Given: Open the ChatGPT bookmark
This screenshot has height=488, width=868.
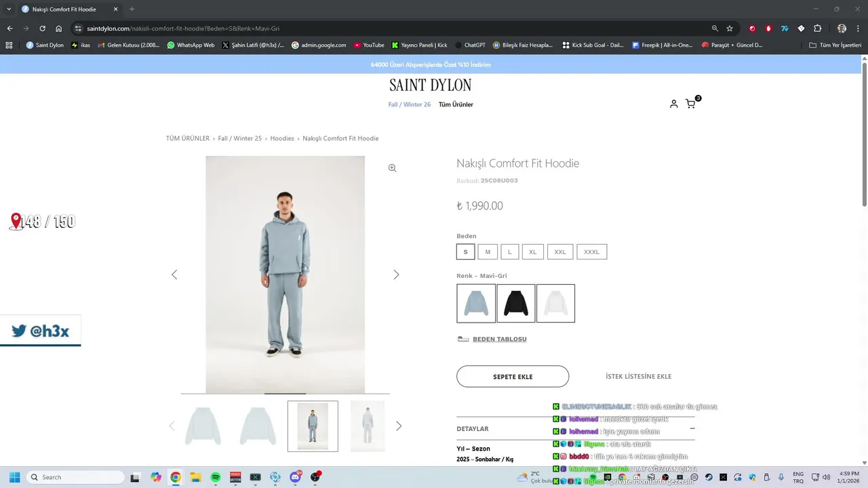Looking at the screenshot, I should 470,45.
